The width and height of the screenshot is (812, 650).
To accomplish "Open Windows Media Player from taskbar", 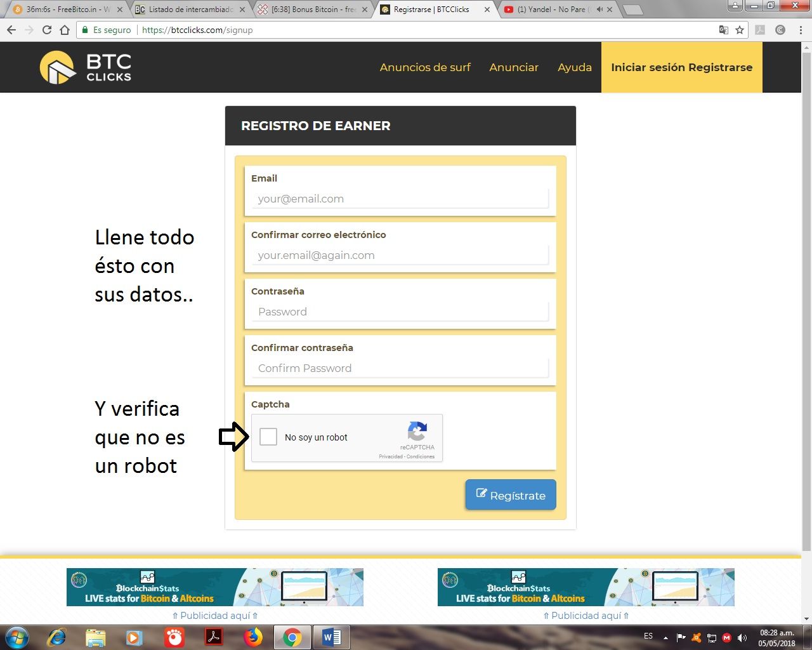I will point(134,637).
